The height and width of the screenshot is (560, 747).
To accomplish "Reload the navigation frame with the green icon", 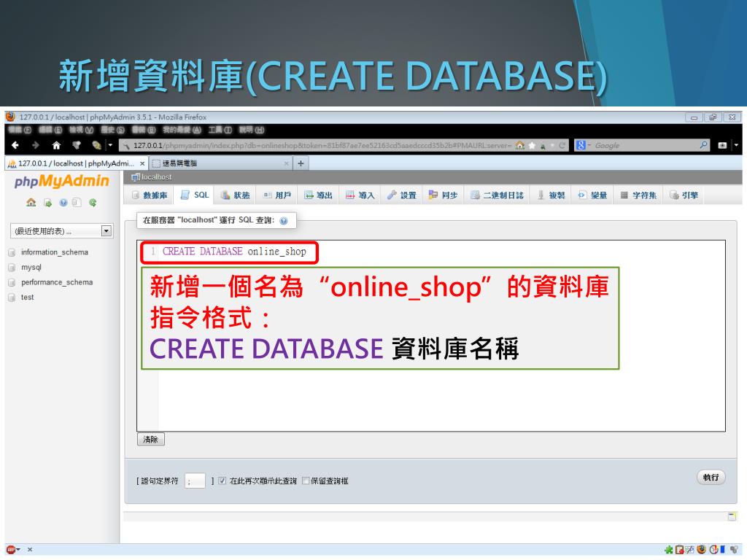I will (93, 203).
